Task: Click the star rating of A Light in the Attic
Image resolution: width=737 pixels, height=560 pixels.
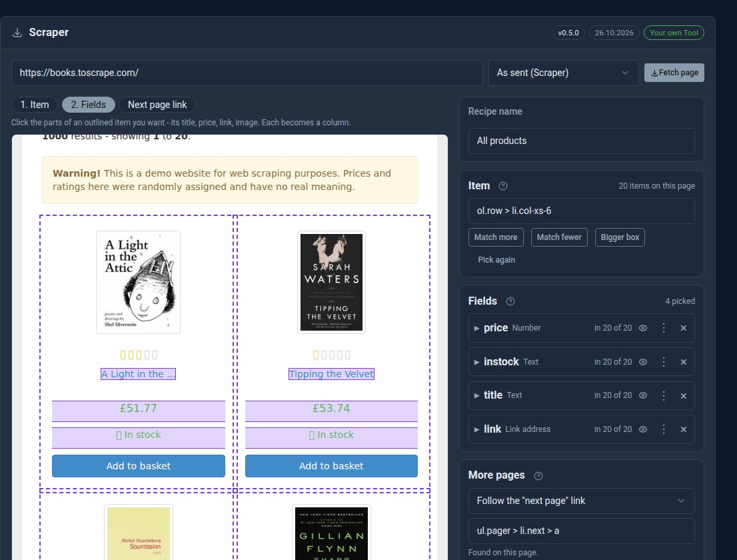Action: click(139, 355)
